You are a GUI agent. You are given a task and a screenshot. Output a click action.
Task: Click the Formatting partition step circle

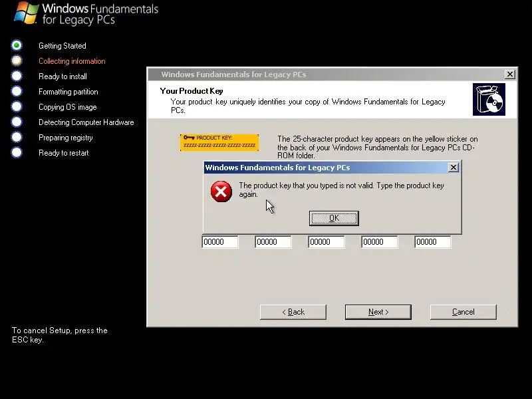point(16,91)
